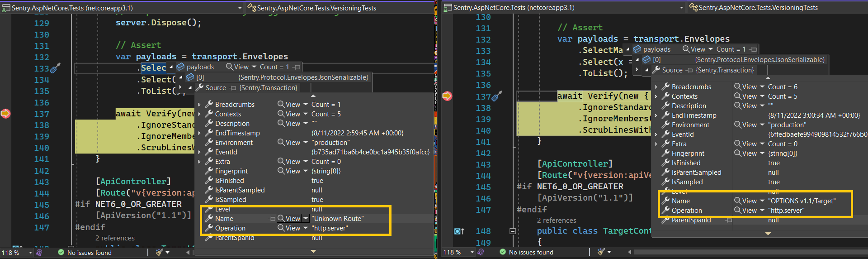Click the '2 references' CodeLens link in right window
Viewport: 868px width, 259px height.
coord(557,220)
